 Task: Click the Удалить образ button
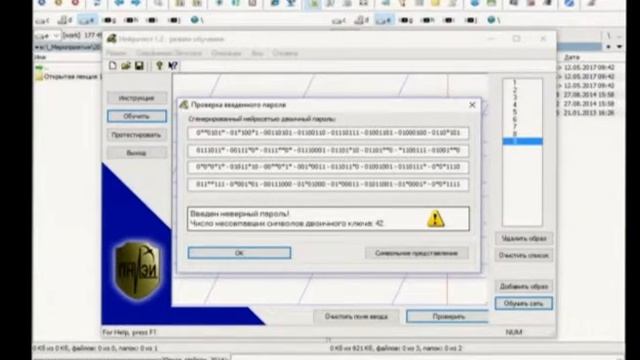pos(524,238)
